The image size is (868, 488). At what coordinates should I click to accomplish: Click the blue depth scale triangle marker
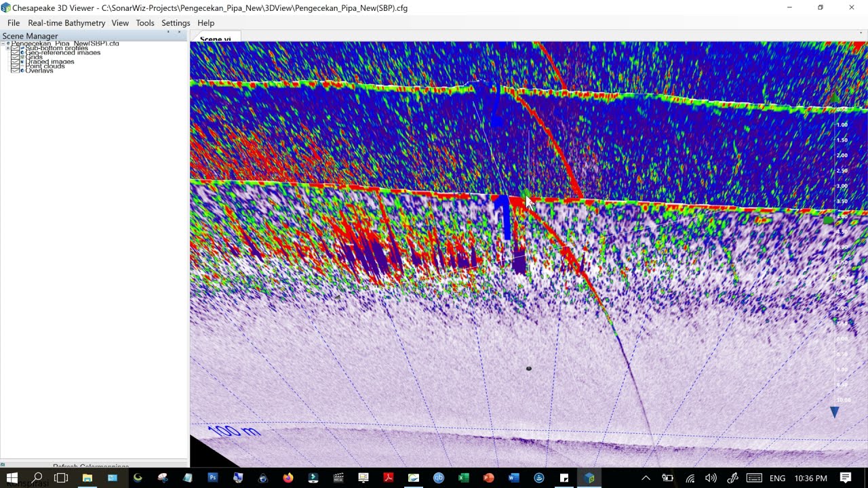click(834, 412)
